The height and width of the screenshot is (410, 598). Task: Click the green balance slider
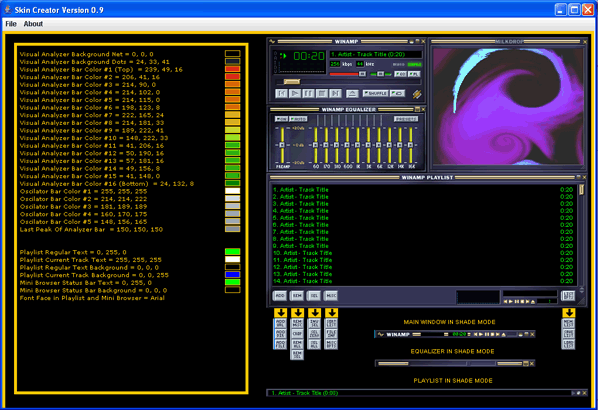tap(381, 74)
